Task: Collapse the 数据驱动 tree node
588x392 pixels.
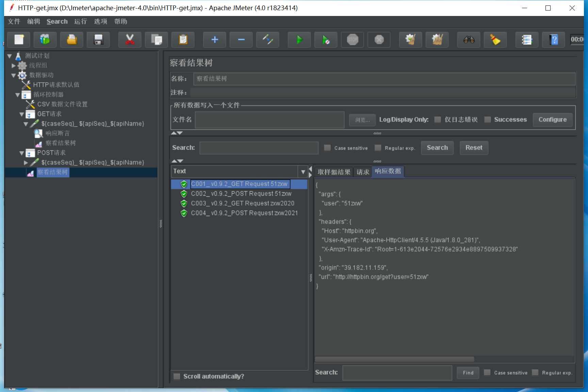Action: (x=14, y=75)
